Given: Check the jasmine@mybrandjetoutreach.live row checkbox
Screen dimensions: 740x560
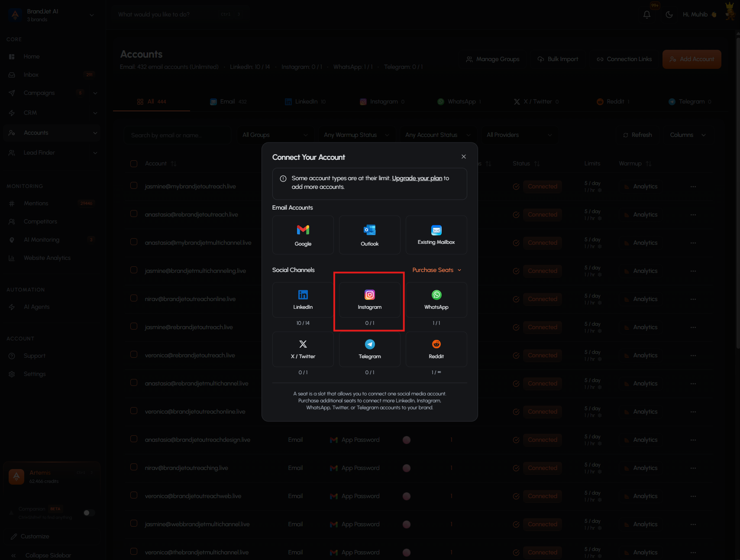Looking at the screenshot, I should tap(134, 186).
